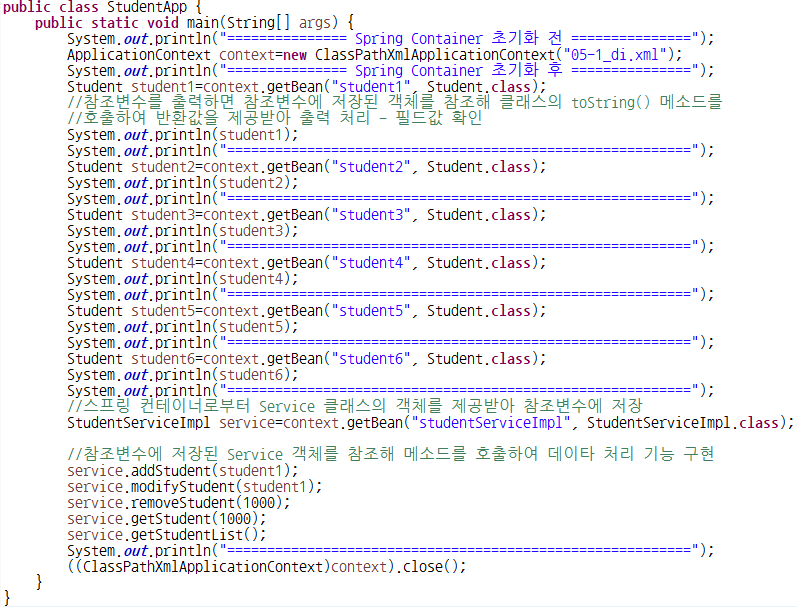797x607 pixels.
Task: Click the "student1" bean name string
Action: (371, 87)
